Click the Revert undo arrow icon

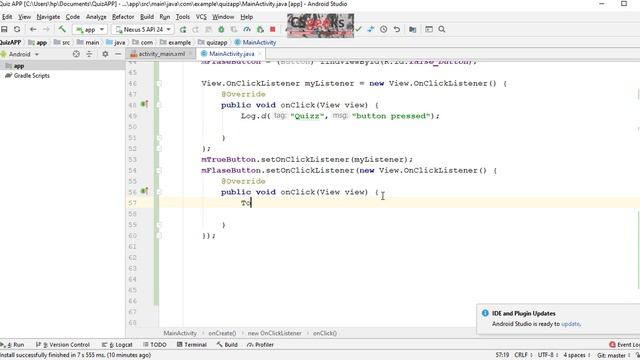tap(397, 29)
